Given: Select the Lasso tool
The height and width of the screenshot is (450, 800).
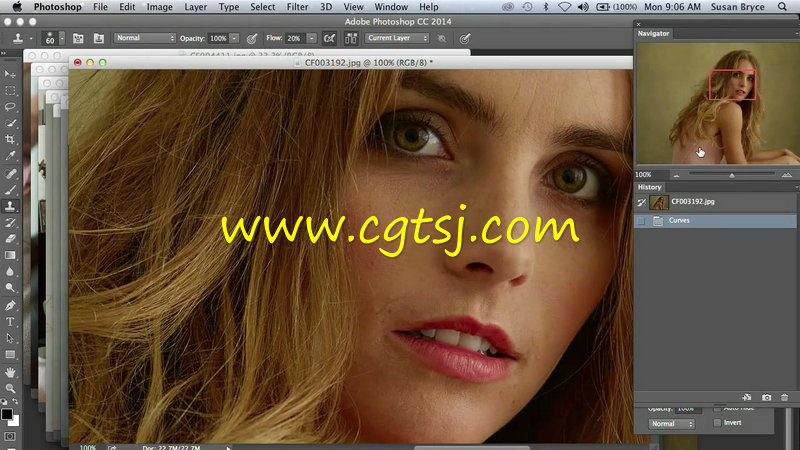Looking at the screenshot, I should coord(10,107).
